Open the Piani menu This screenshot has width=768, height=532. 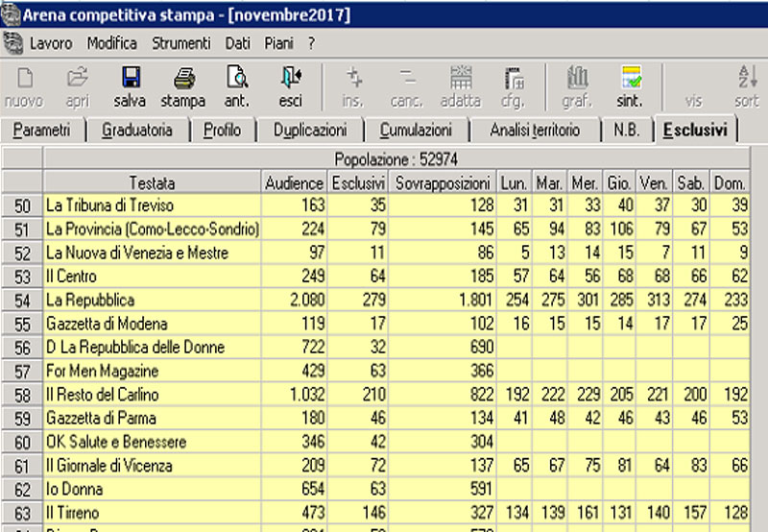tap(281, 43)
